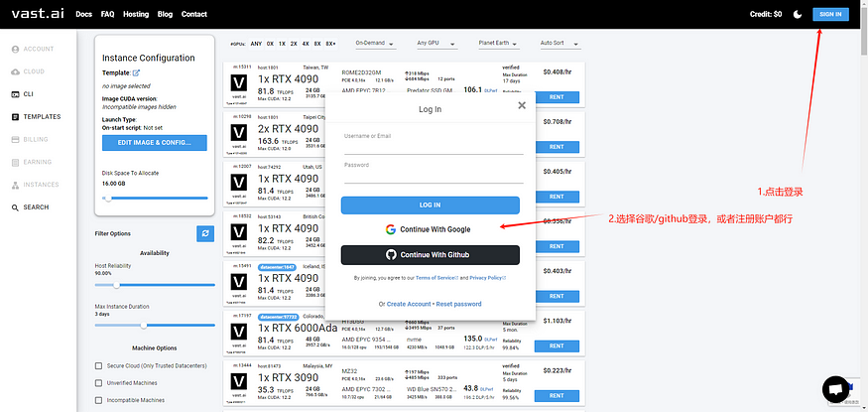Select 0X GPU count filter
Viewport: 868px width, 412px height.
pyautogui.click(x=270, y=44)
